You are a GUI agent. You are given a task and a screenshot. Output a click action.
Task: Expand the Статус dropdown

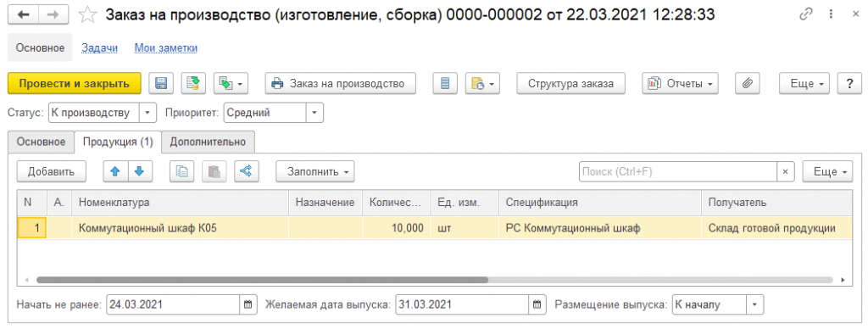pyautogui.click(x=147, y=113)
